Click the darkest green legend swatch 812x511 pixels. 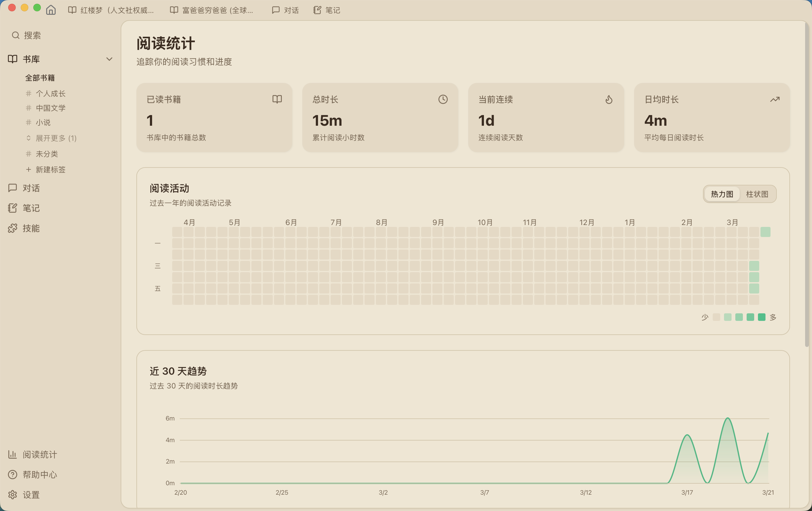click(x=761, y=317)
